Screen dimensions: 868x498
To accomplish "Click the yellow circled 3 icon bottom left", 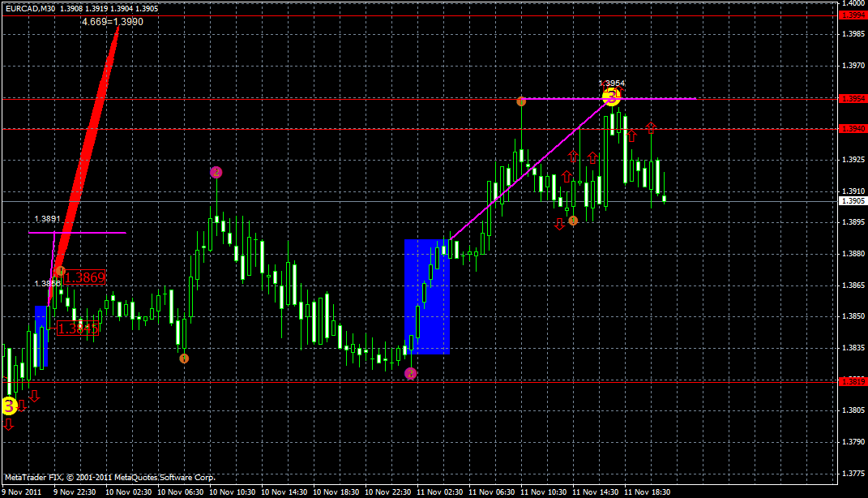I will coord(10,403).
